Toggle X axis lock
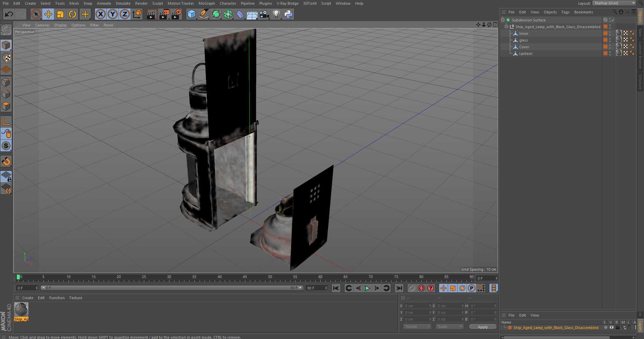 [100, 14]
